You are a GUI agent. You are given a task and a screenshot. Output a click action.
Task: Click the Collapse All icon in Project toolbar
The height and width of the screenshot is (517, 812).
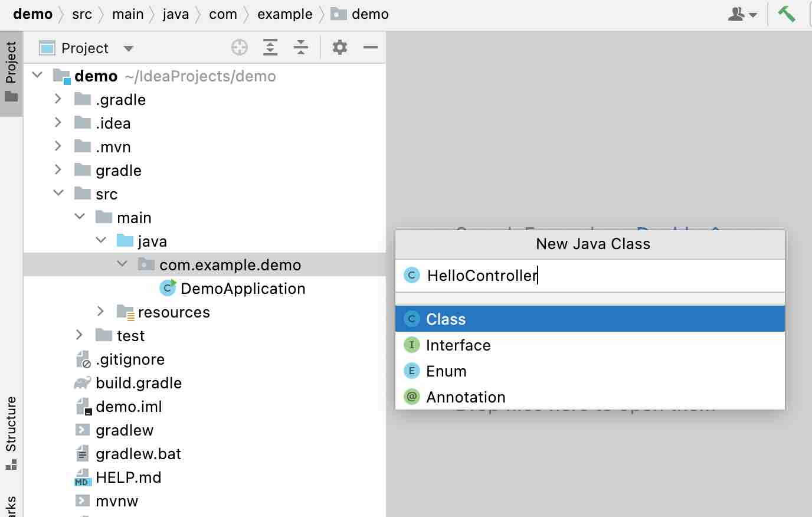[x=301, y=47]
